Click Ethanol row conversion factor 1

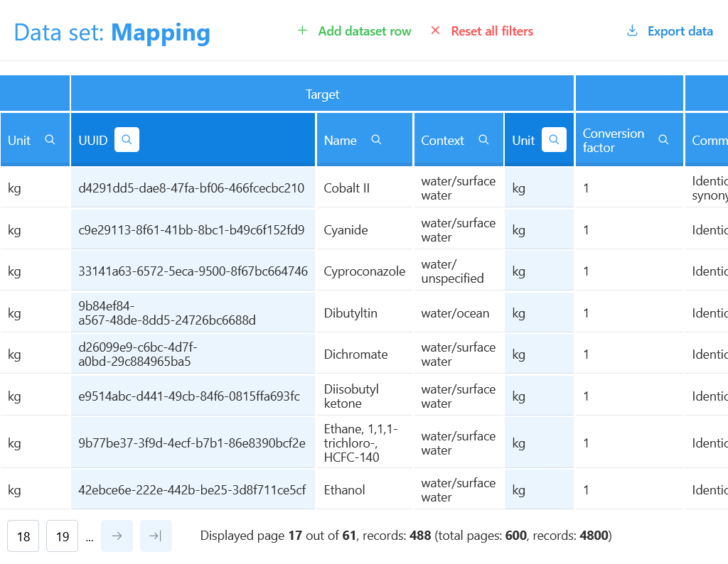629,490
